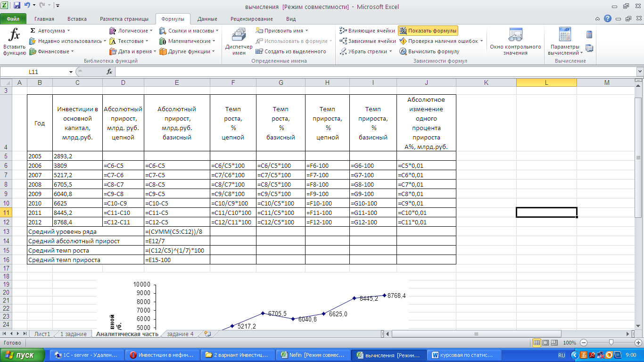Switch to the Home tab

(44, 19)
